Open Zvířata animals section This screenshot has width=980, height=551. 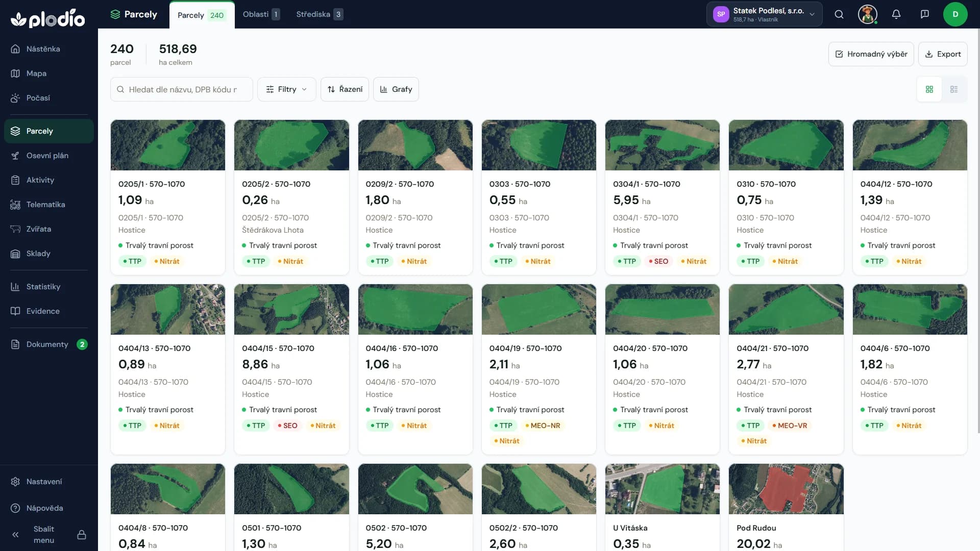49,229
